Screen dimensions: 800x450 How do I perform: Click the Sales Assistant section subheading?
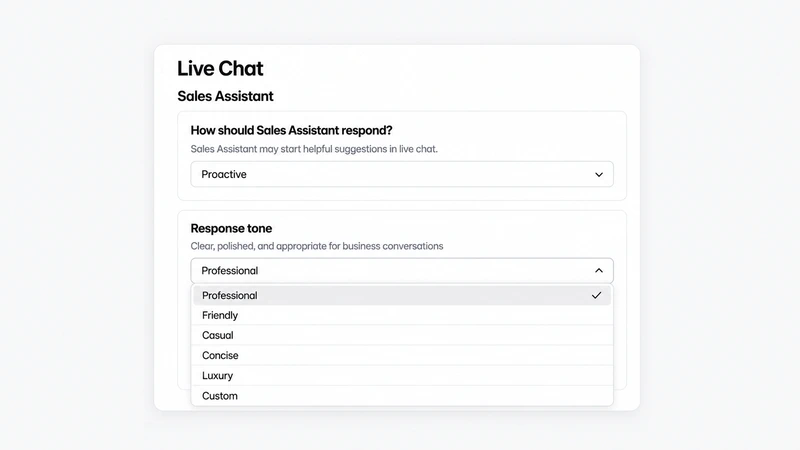point(225,96)
